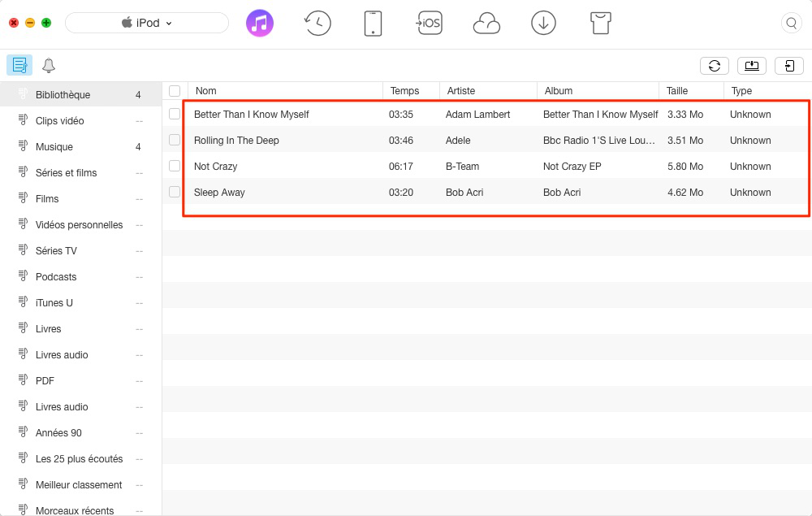
Task: Select Séries et films playlist
Action: (80, 172)
